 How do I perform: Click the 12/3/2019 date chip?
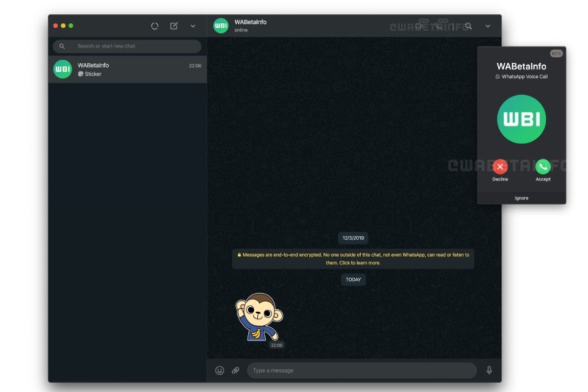(353, 238)
